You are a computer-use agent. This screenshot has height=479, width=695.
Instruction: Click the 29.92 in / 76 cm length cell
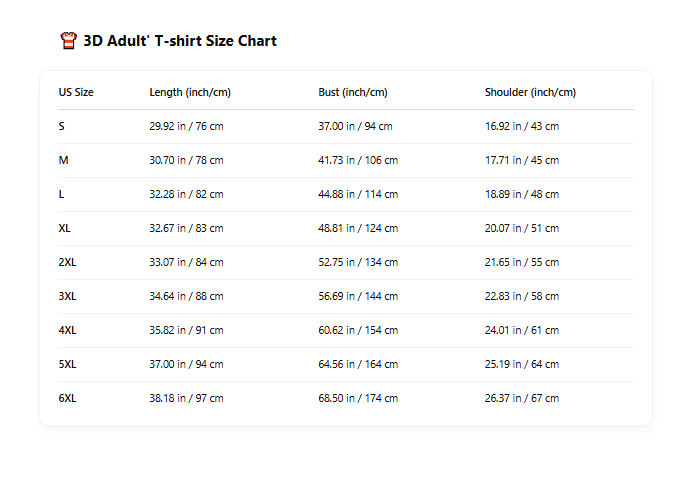[186, 126]
